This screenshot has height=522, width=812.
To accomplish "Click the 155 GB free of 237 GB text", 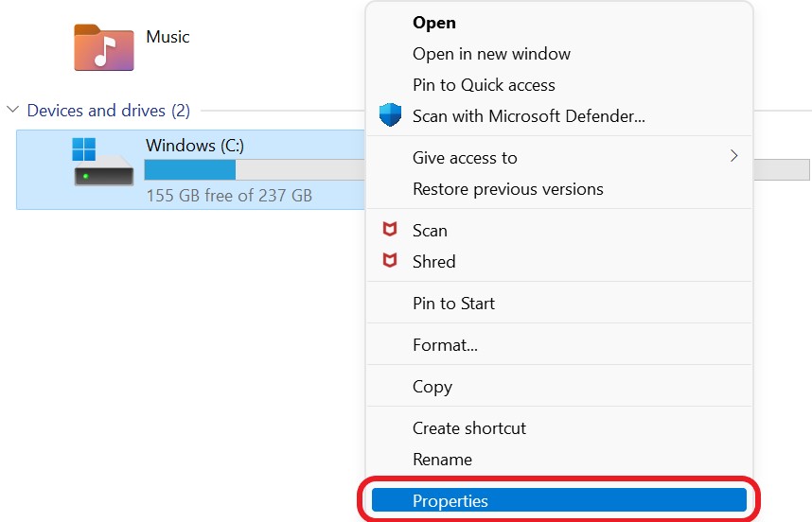I will (x=229, y=196).
